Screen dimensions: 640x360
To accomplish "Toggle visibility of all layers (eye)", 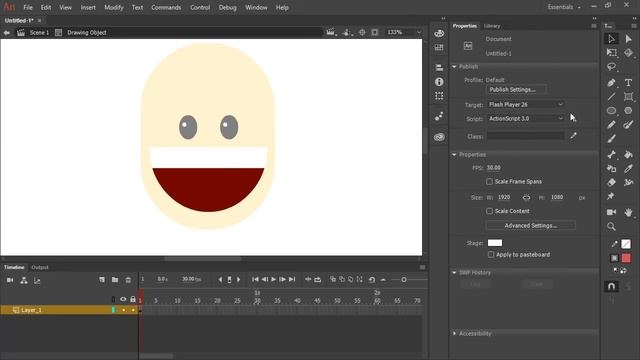I will pos(123,299).
